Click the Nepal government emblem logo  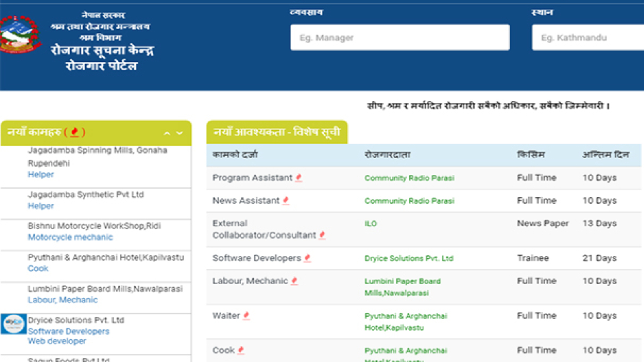pyautogui.click(x=19, y=35)
